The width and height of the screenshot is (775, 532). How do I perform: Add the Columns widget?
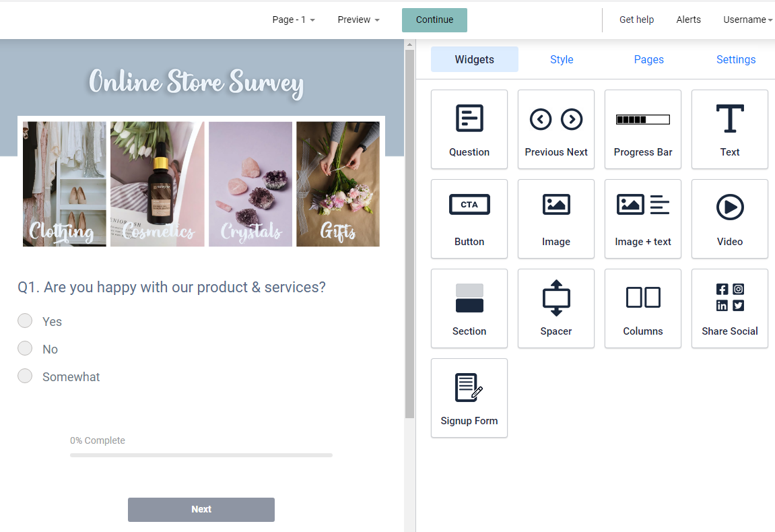point(643,308)
